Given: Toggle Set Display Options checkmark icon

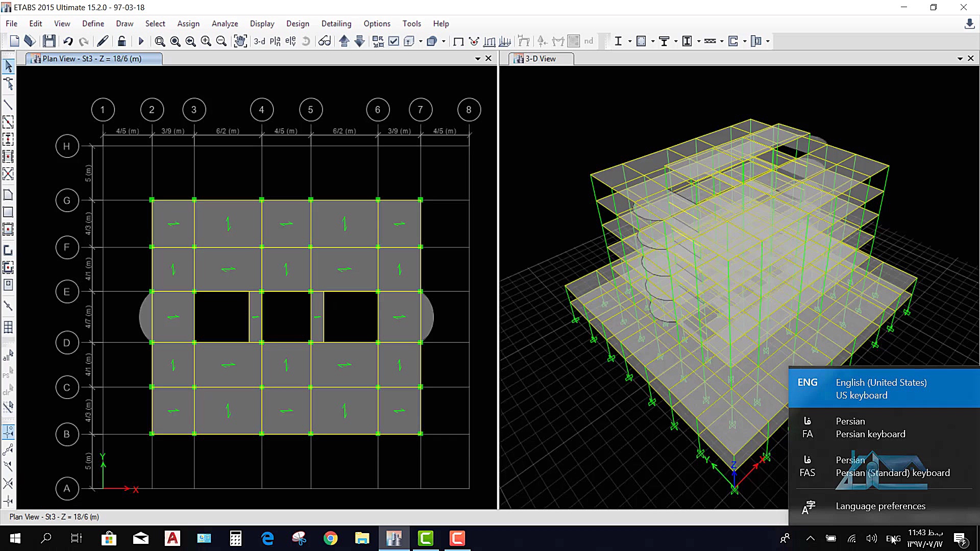Looking at the screenshot, I should (x=394, y=41).
